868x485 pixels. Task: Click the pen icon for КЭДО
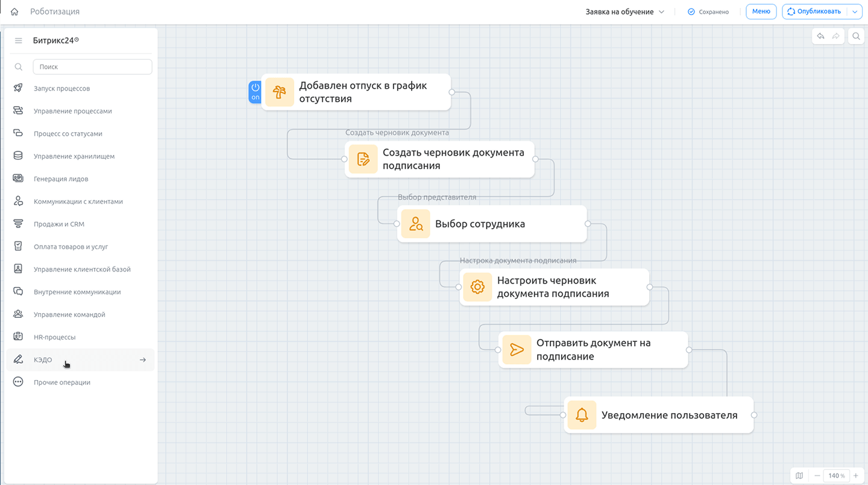(18, 360)
